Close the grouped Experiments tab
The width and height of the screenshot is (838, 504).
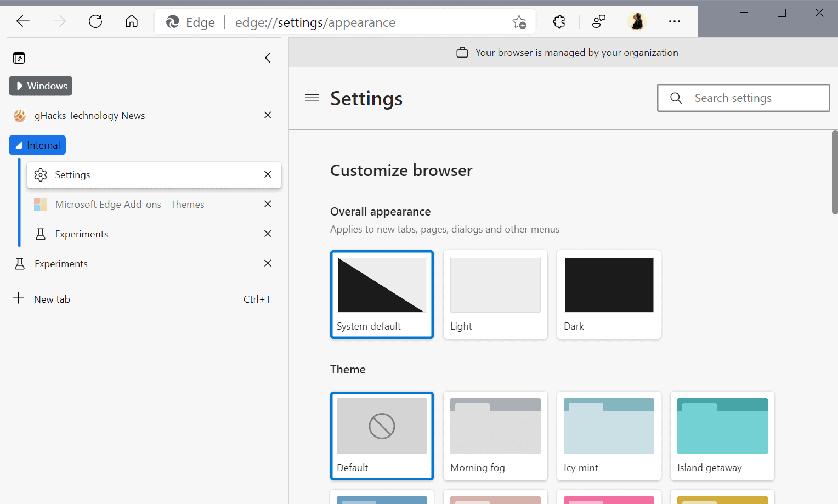tap(268, 234)
